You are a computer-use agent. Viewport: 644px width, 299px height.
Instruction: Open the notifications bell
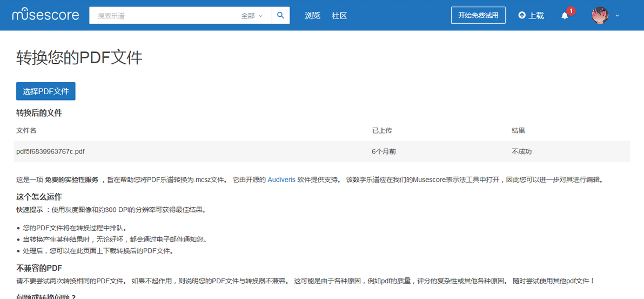pyautogui.click(x=565, y=16)
